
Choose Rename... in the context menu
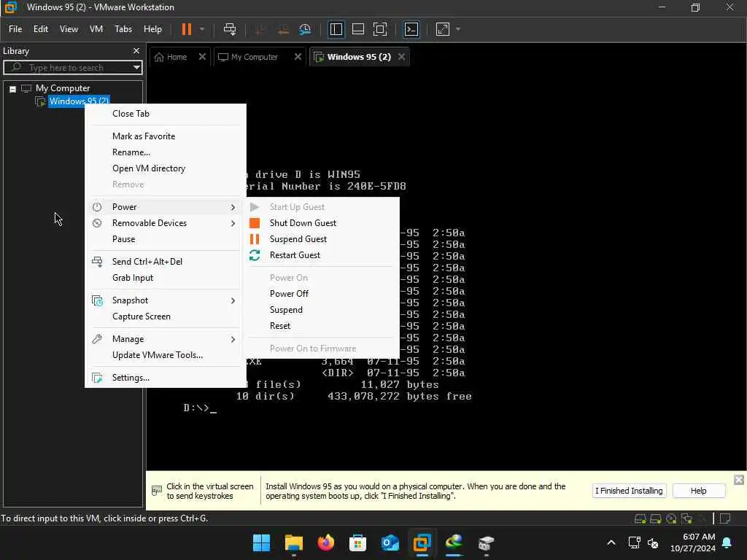point(131,152)
